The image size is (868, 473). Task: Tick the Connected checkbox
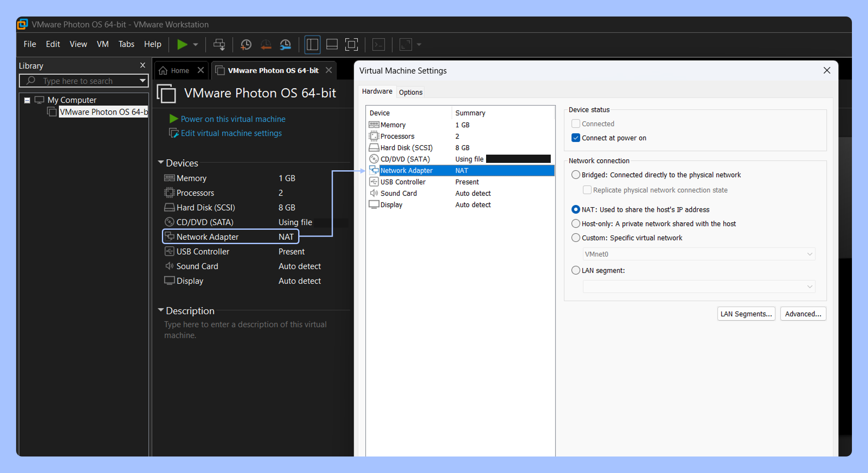tap(575, 124)
